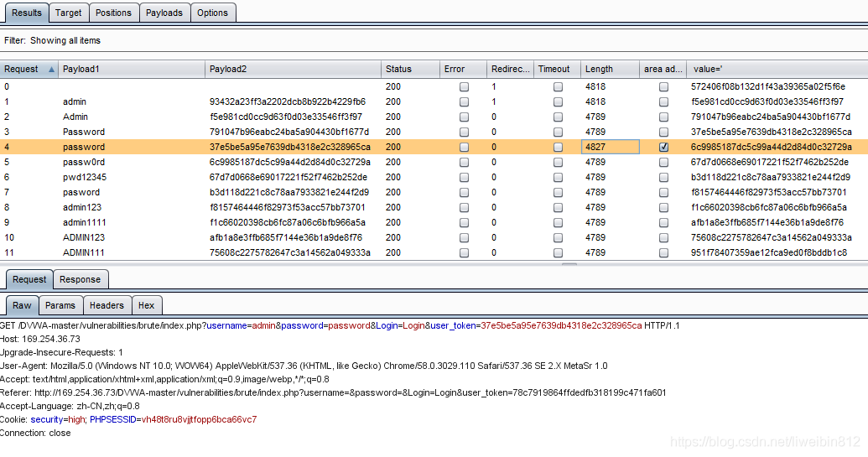Click the GET request line in raw editor
868x457 pixels.
[340, 326]
